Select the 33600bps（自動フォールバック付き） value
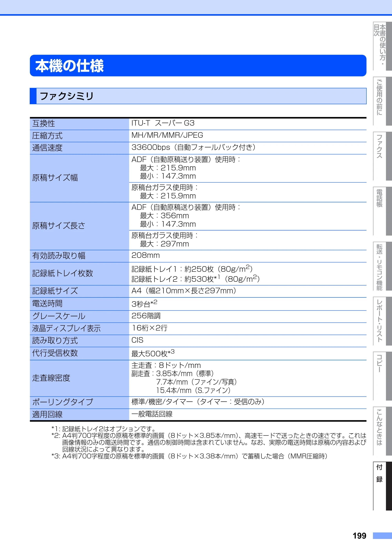The image size is (392, 554). coord(194,147)
